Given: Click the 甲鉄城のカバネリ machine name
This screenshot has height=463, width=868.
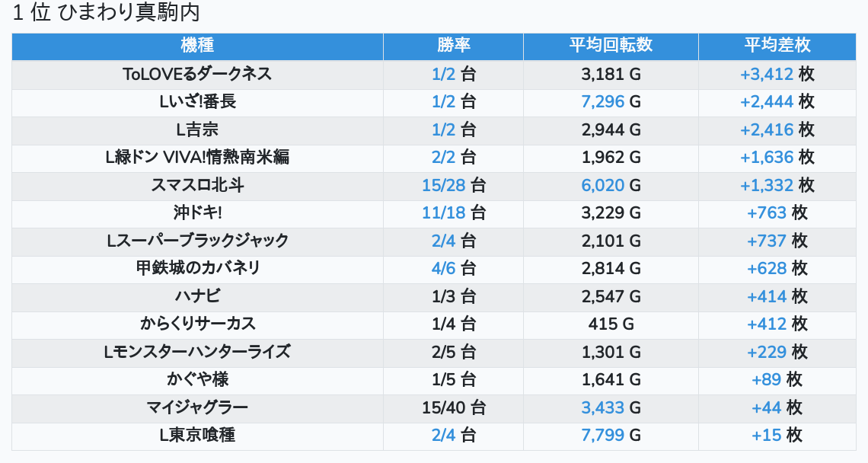Looking at the screenshot, I should [x=197, y=268].
